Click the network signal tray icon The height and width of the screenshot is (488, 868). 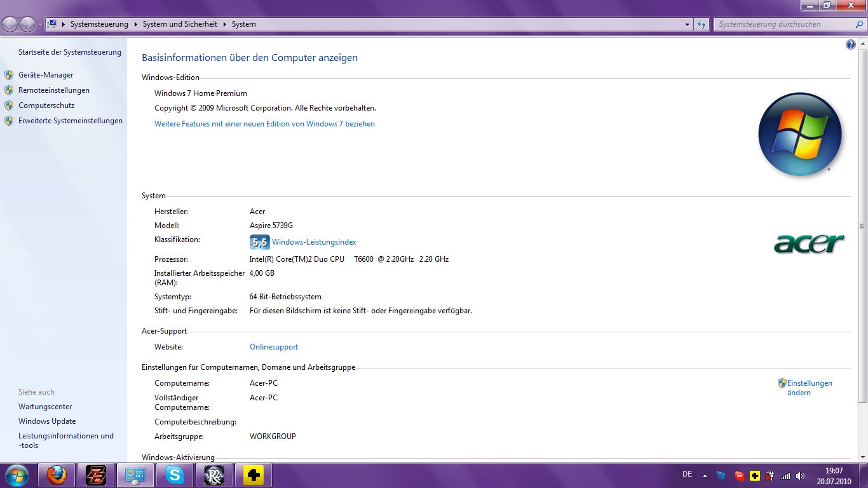785,475
